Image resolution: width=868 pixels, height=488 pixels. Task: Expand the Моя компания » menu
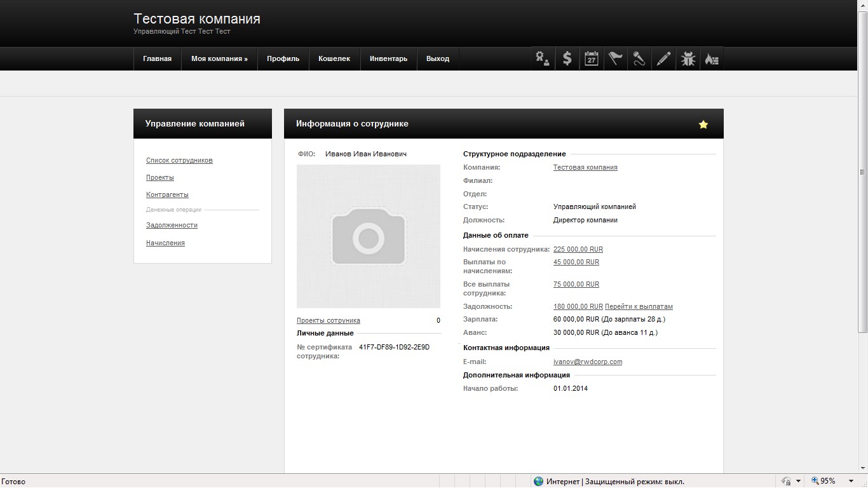pos(219,58)
